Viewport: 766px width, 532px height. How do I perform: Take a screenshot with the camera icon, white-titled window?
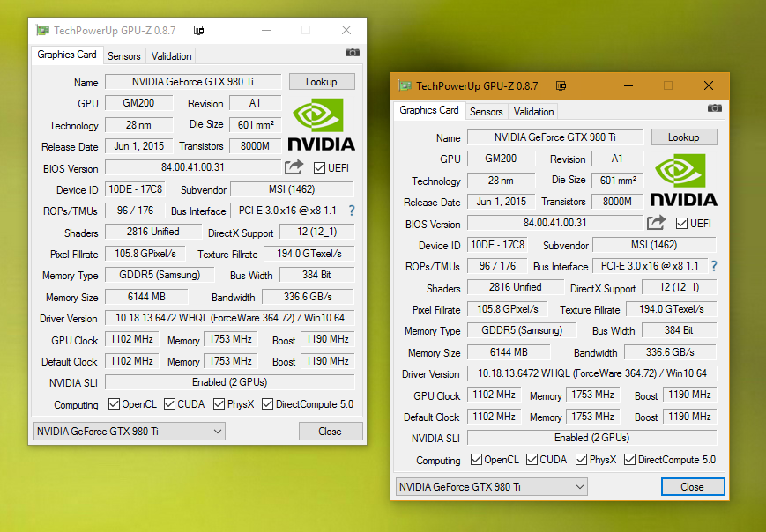point(353,53)
